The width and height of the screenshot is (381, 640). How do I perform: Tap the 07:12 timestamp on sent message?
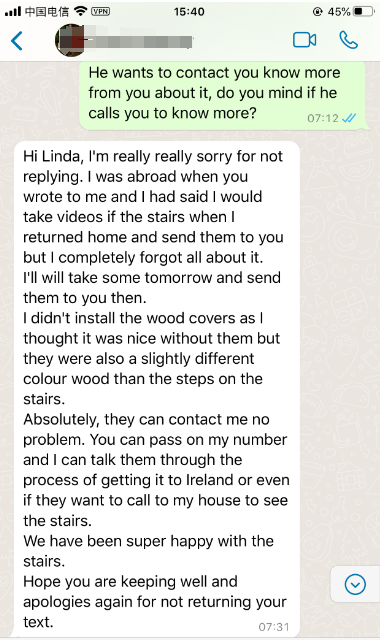[323, 118]
